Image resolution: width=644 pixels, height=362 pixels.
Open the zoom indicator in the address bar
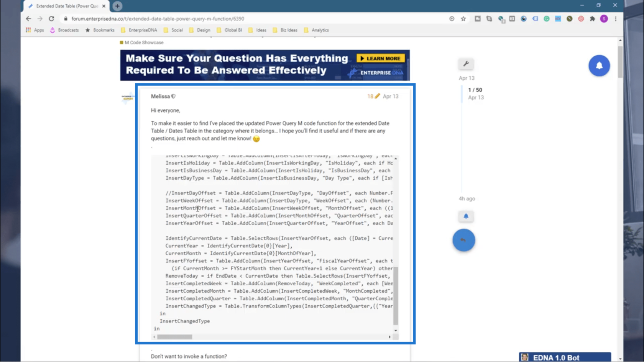pos(452,18)
